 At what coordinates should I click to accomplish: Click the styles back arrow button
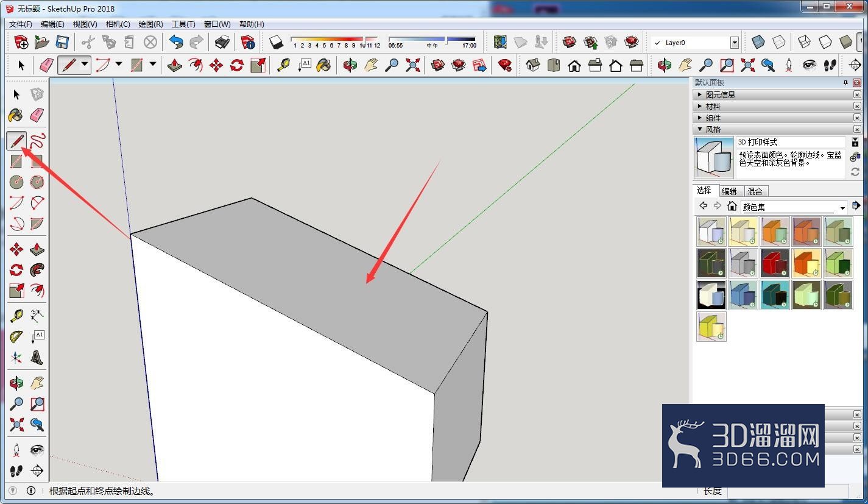[x=703, y=206]
